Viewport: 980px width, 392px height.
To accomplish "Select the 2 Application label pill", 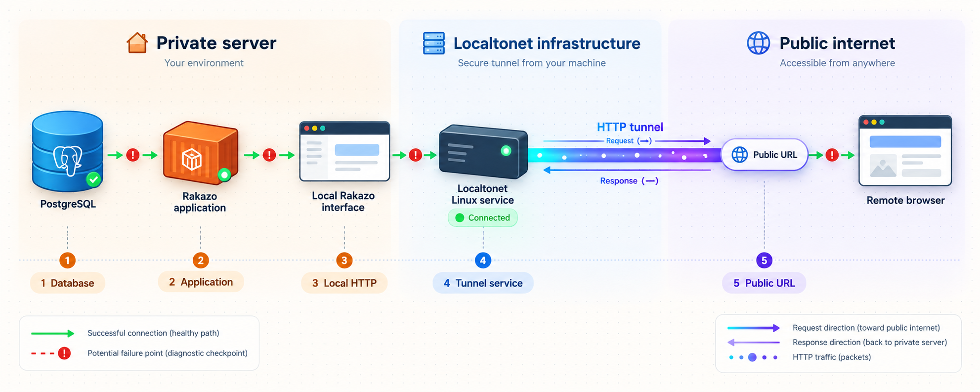I will (x=201, y=282).
